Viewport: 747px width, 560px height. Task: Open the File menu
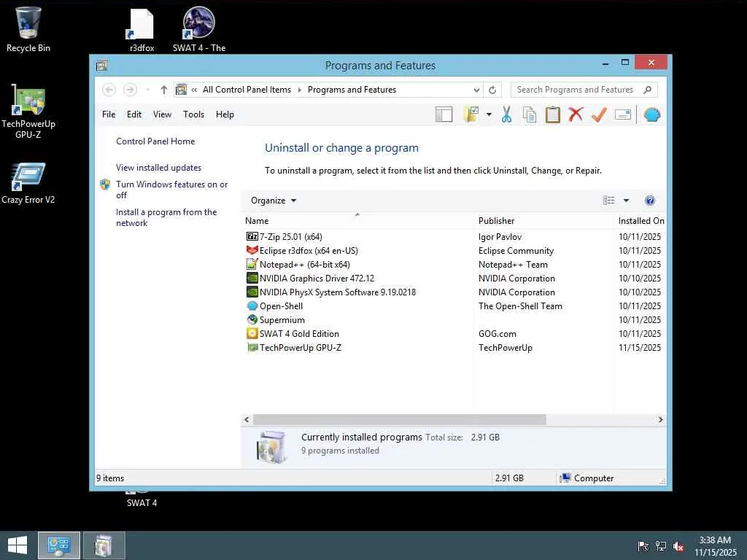(109, 114)
